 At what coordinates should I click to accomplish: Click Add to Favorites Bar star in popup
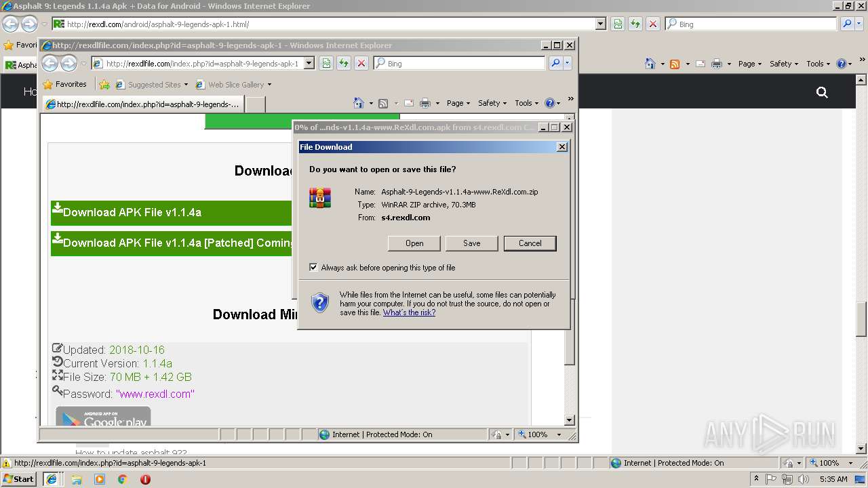104,85
